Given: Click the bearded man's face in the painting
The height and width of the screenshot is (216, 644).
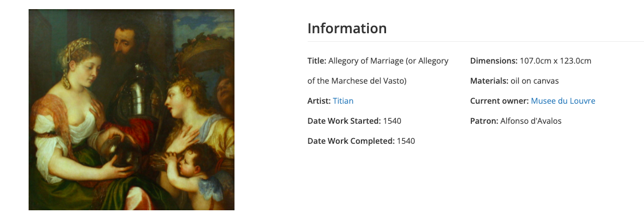Looking at the screenshot, I should tap(126, 43).
